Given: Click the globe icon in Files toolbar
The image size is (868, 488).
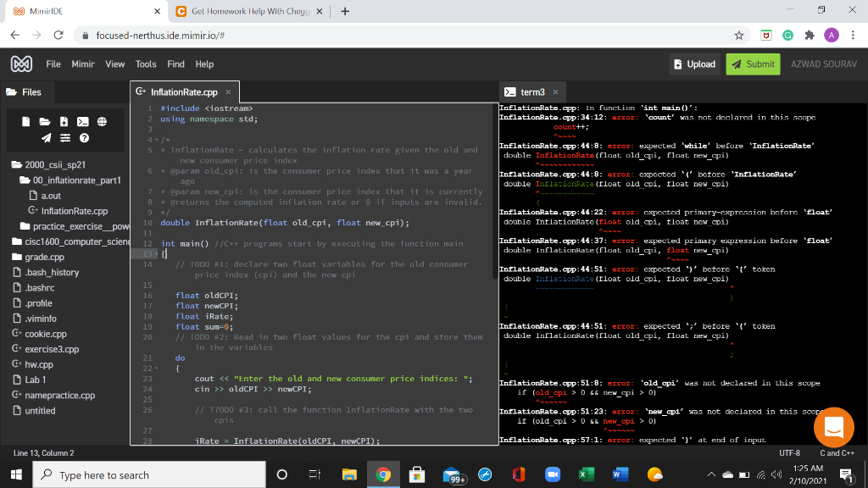Looking at the screenshot, I should tap(102, 122).
